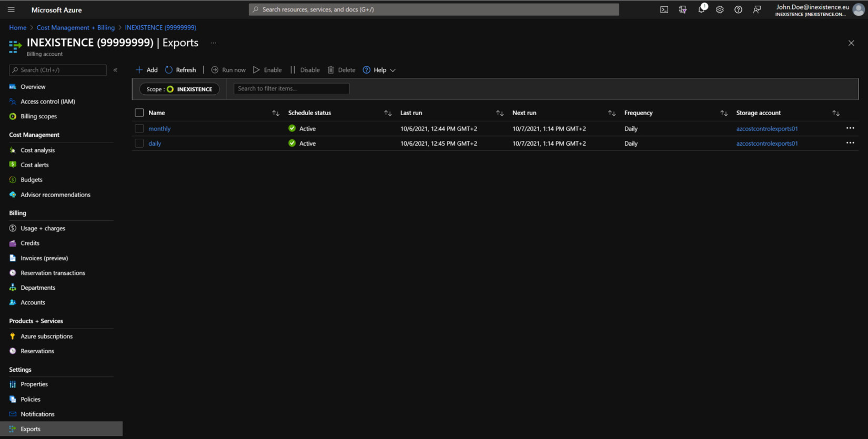Open portal settings gear
The height and width of the screenshot is (439, 868).
click(720, 9)
